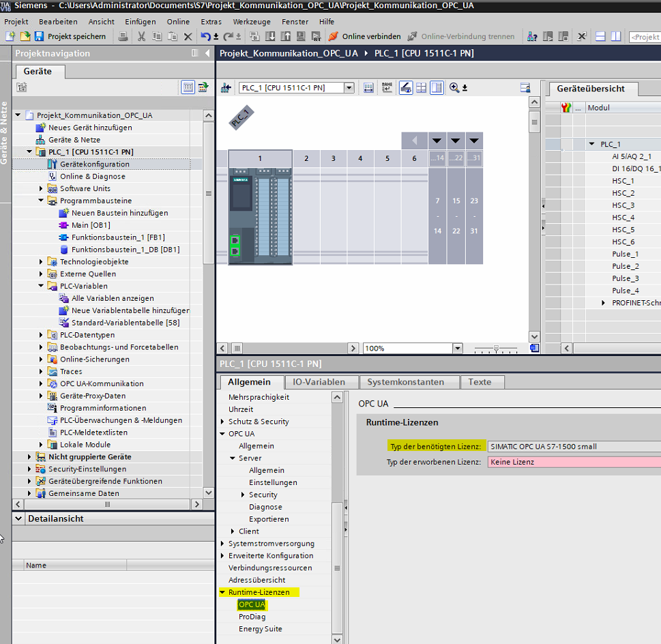
Task: Click the Typ der erworbenen Lizenz field
Action: click(574, 462)
